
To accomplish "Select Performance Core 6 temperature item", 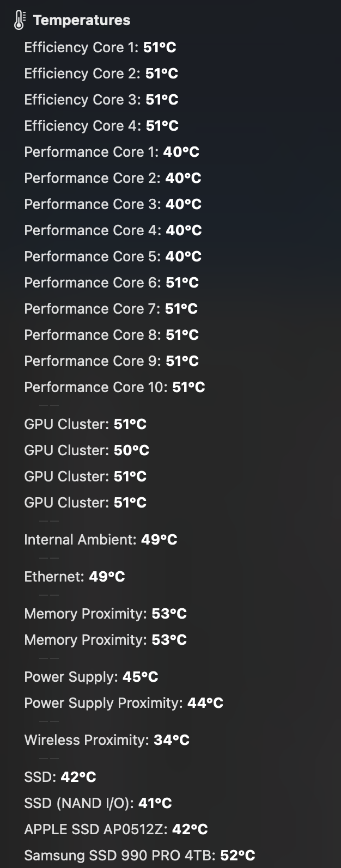I will click(111, 283).
